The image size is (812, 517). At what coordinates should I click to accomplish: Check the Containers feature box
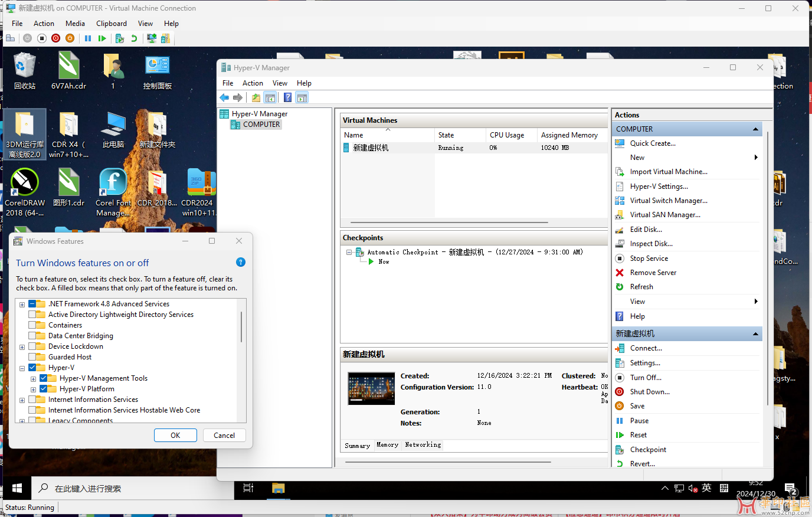click(x=32, y=325)
